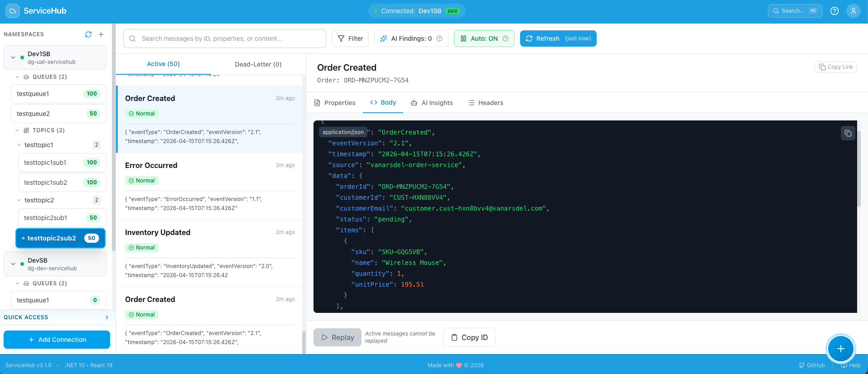This screenshot has height=374, width=868.
Task: Collapse the testtopic1 tree node
Action: point(19,145)
